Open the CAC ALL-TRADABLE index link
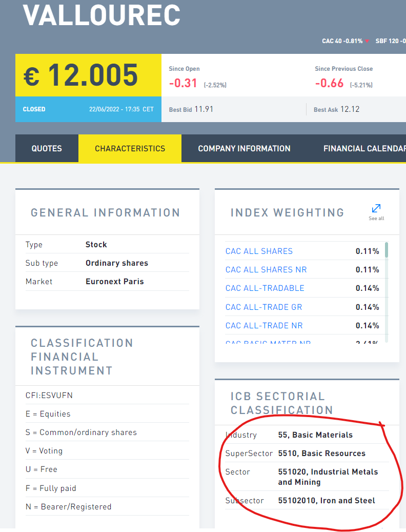This screenshot has width=406, height=532. coord(265,288)
